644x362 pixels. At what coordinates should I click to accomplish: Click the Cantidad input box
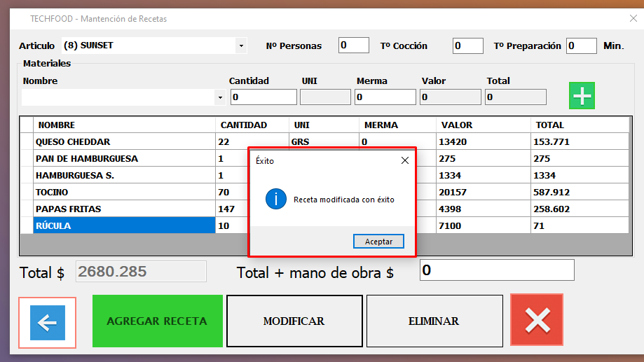263,97
